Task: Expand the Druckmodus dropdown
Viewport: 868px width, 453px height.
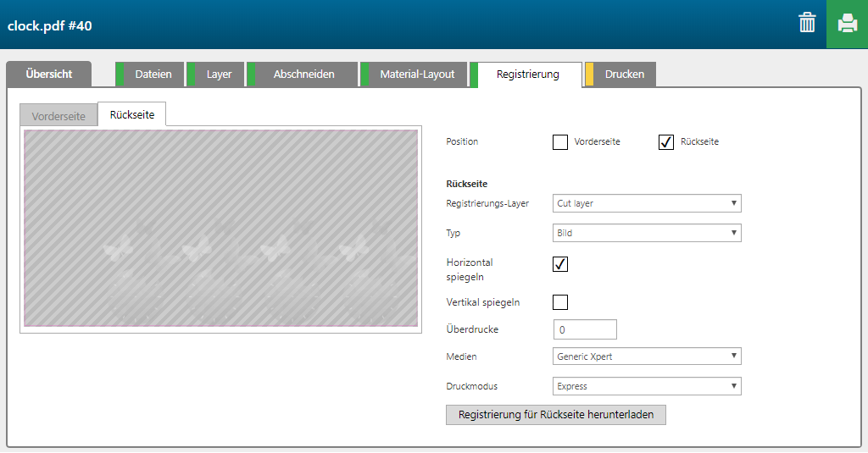Action: (x=646, y=386)
